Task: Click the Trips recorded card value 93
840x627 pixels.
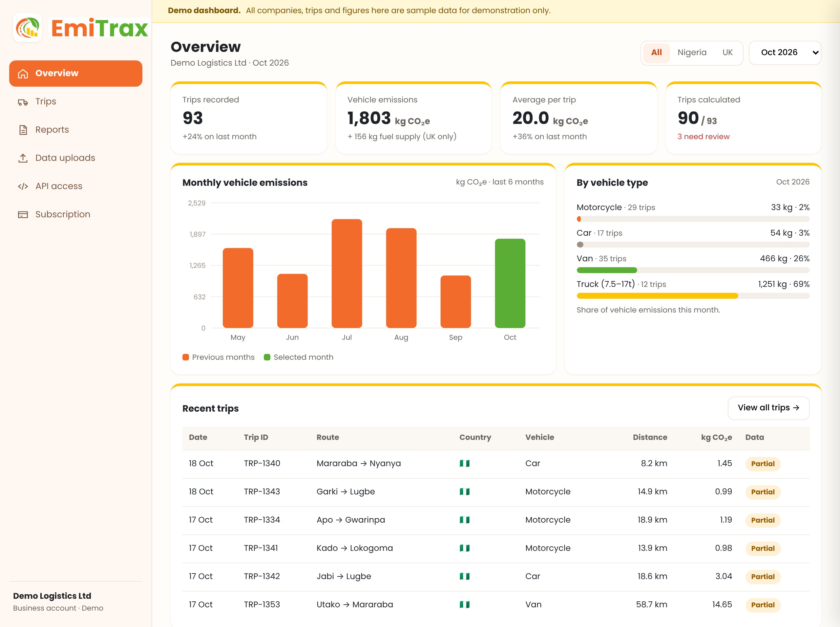Action: pos(192,118)
